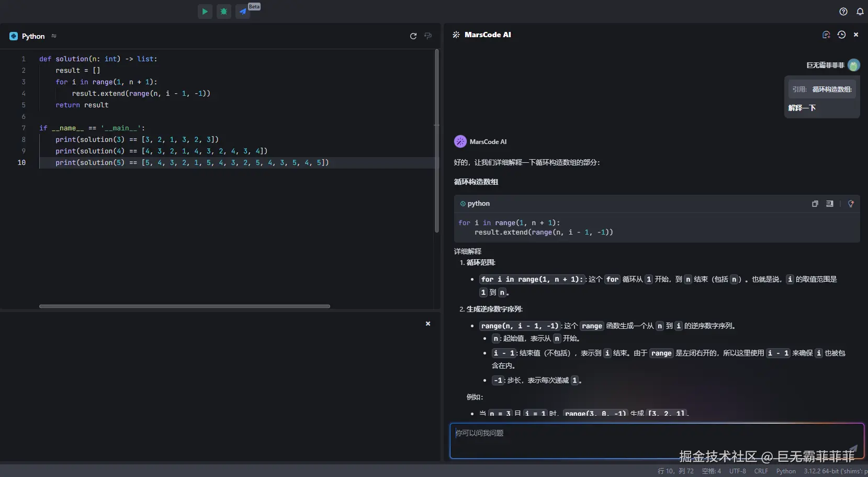Screen dimensions: 868x477
Task: Run the code with the green play button
Action: click(x=205, y=11)
